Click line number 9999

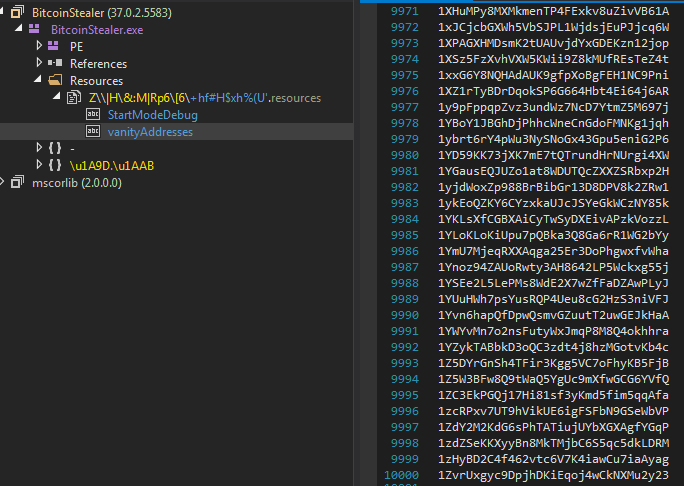[405, 459]
